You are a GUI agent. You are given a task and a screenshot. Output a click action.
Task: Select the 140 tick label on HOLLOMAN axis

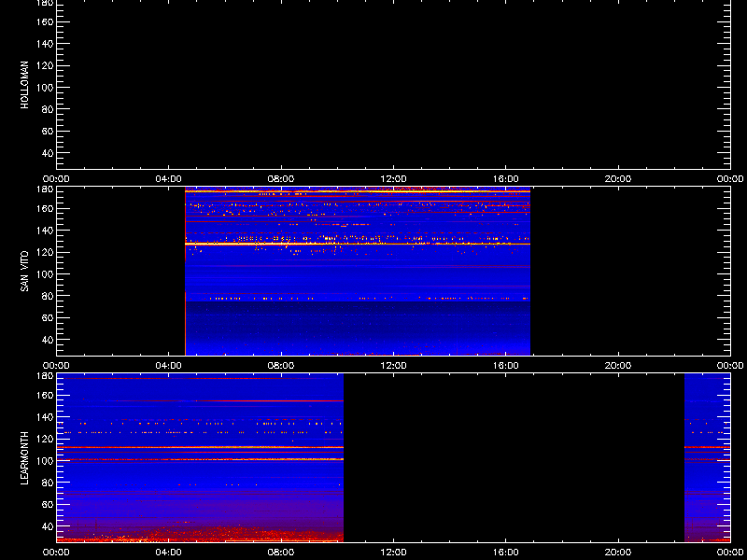(45, 44)
